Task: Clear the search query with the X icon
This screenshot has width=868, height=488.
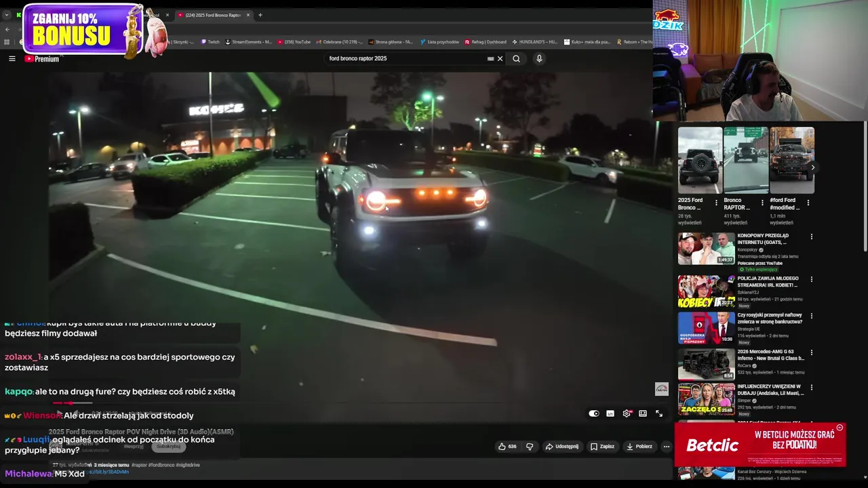Action: point(500,58)
